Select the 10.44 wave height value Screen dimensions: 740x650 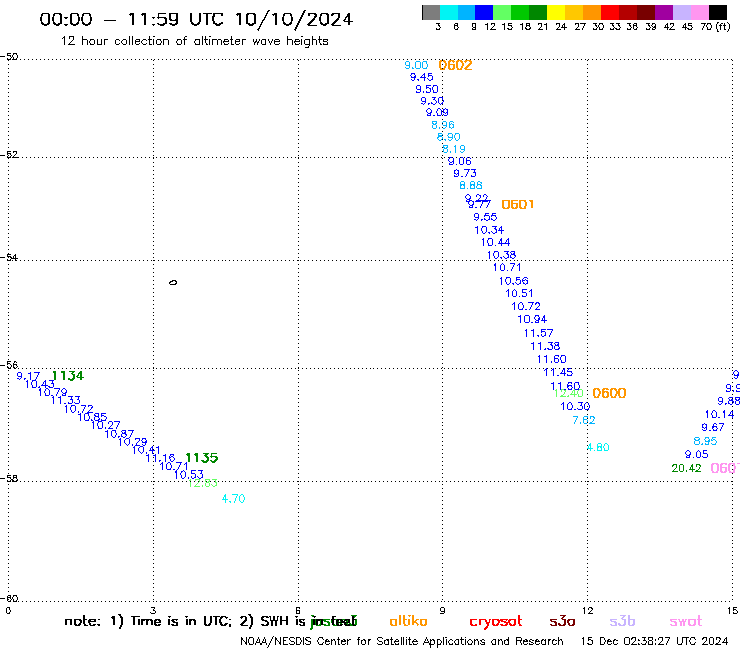(x=496, y=243)
